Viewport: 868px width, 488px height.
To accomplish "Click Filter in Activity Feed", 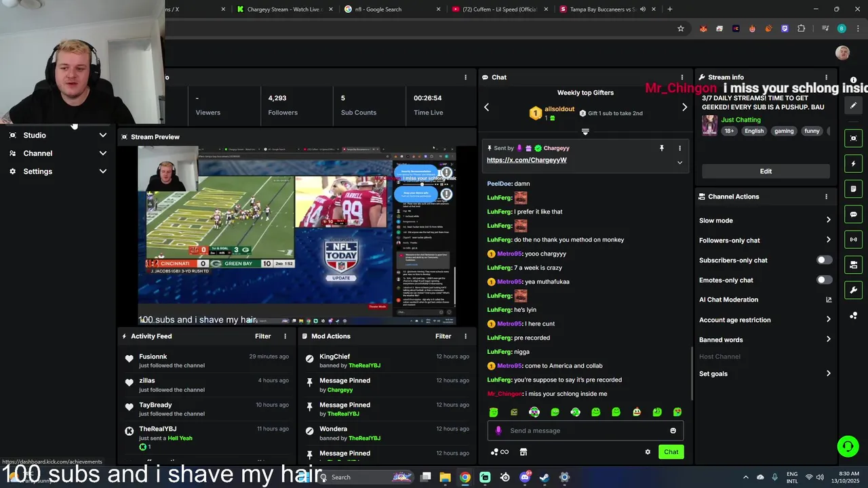I will point(262,336).
